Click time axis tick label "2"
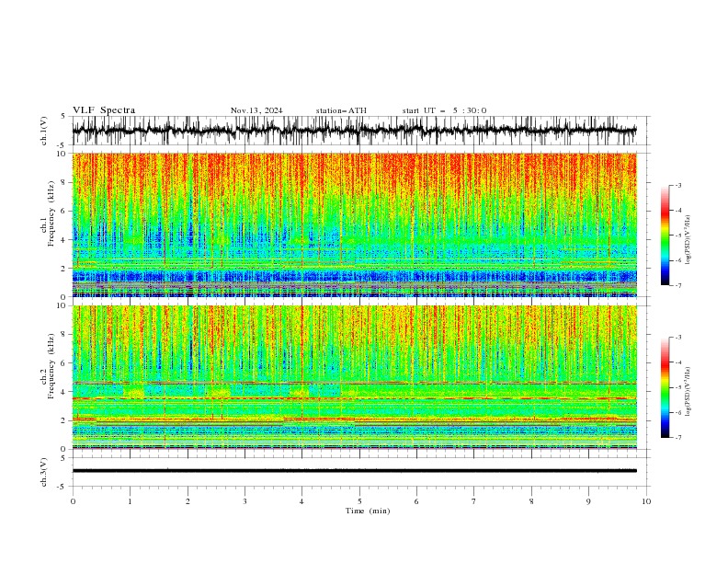The width and height of the screenshot is (728, 563). coord(188,501)
